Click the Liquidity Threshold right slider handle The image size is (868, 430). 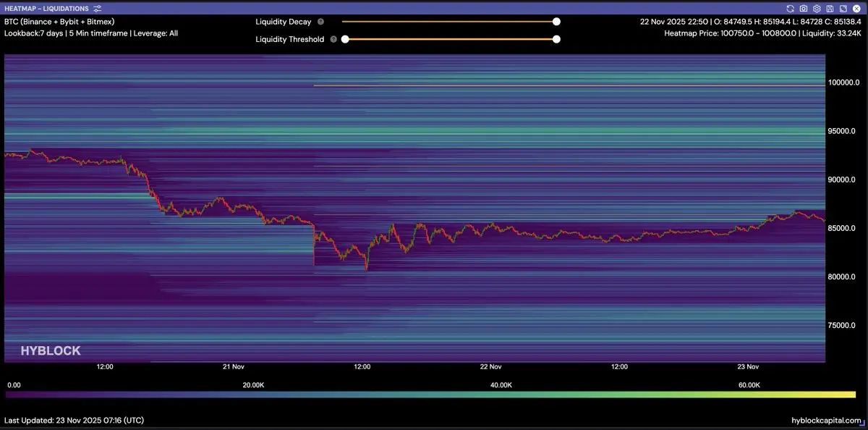click(x=556, y=40)
